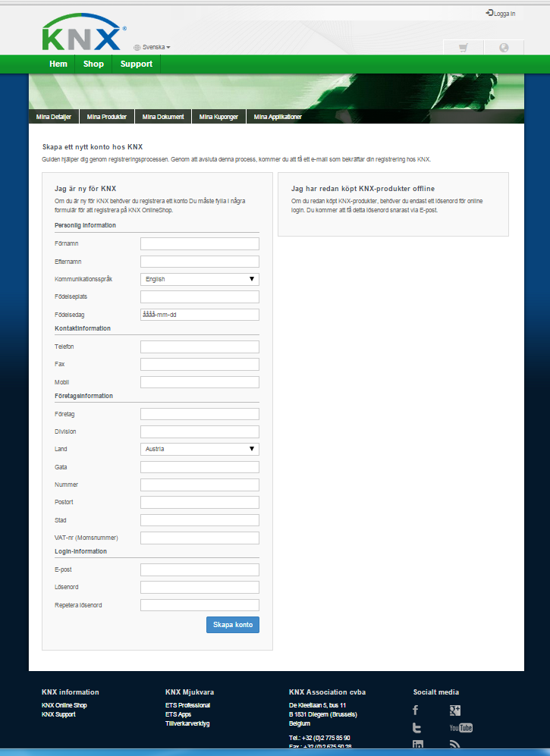Click the Födelseplats input field

200,296
